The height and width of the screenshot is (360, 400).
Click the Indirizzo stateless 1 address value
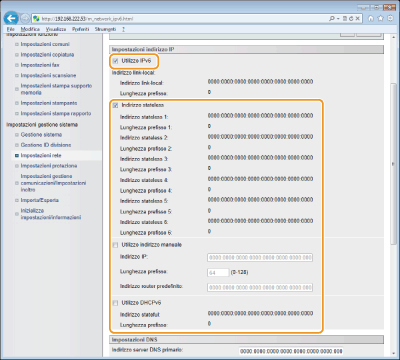tap(260, 116)
